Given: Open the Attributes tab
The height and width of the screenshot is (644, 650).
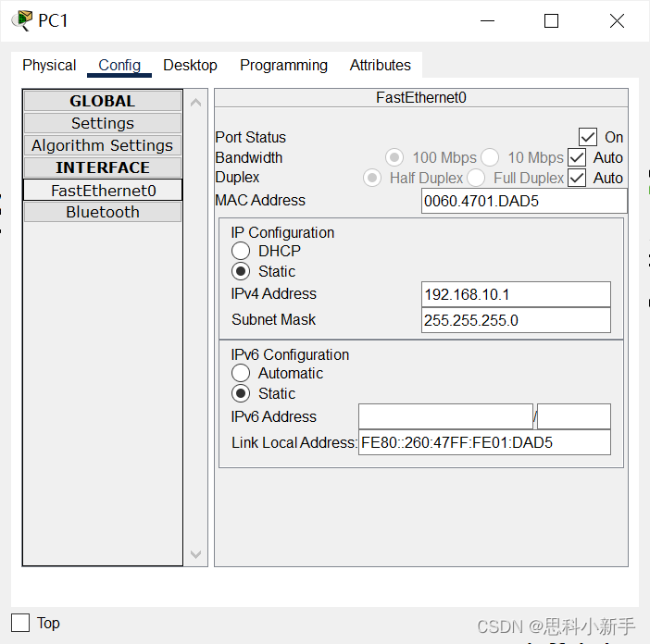Looking at the screenshot, I should (381, 65).
